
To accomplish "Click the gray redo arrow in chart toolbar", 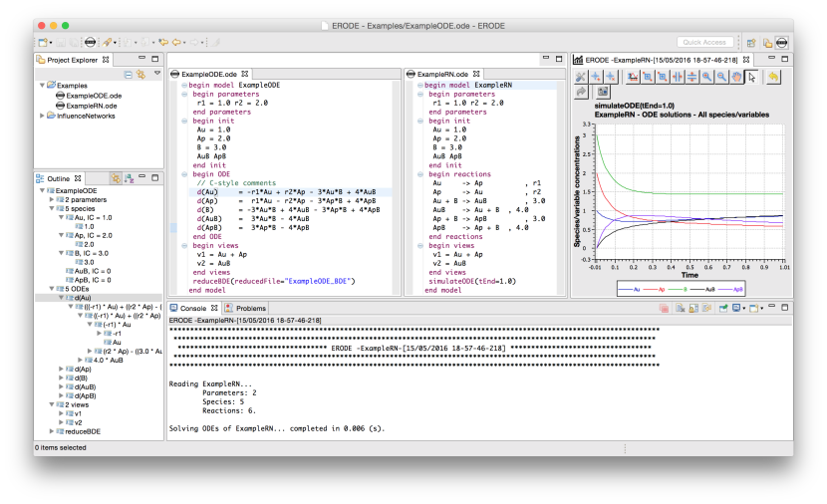I will click(x=580, y=92).
